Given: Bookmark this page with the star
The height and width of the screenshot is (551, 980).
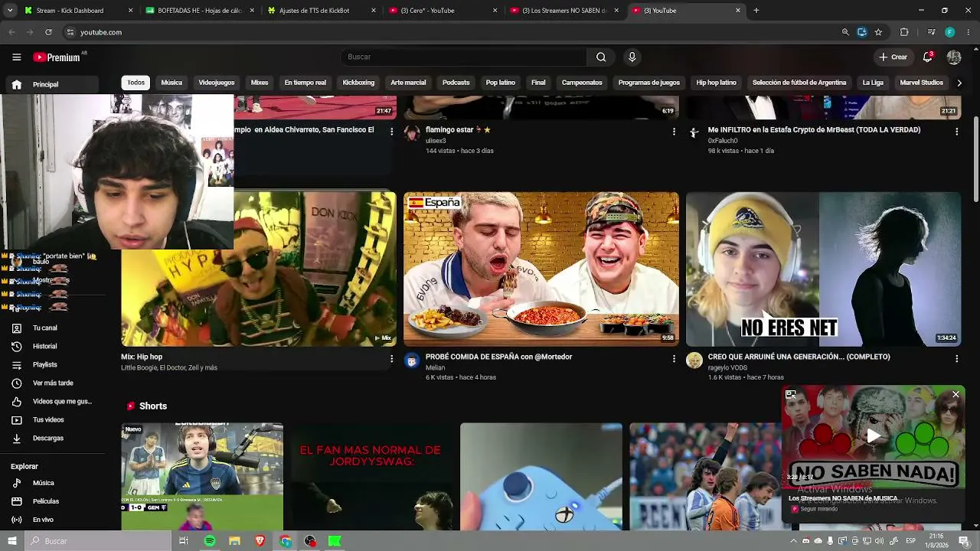Looking at the screenshot, I should click(x=878, y=32).
